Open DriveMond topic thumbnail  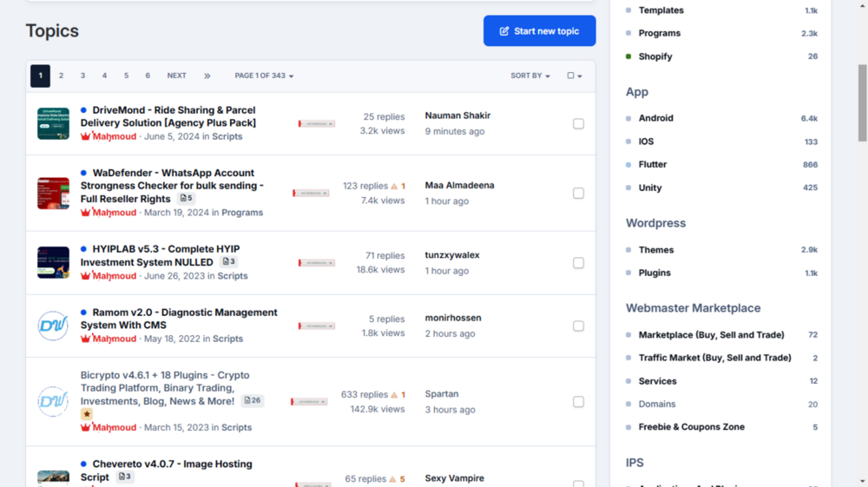pyautogui.click(x=53, y=123)
